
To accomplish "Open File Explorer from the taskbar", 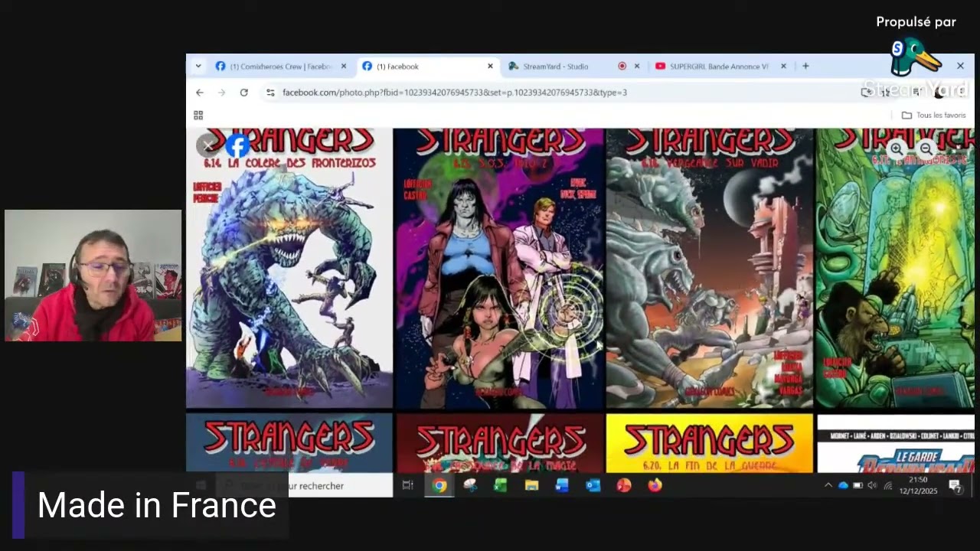I will click(531, 485).
